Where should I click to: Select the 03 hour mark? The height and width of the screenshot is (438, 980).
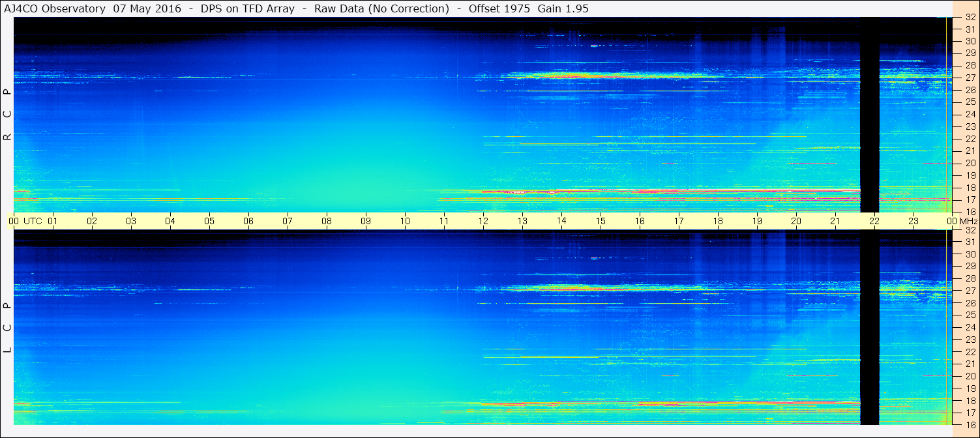(x=131, y=221)
